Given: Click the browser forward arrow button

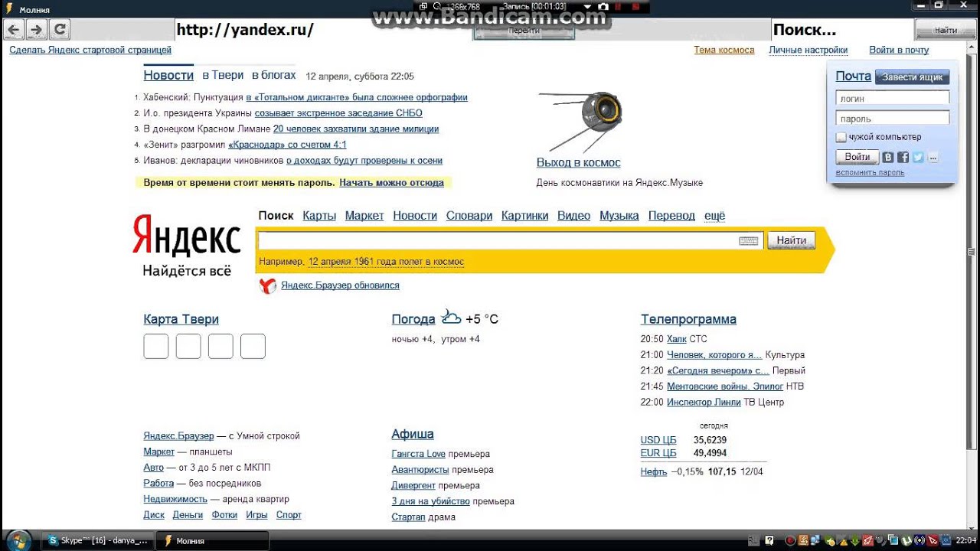Looking at the screenshot, I should click(x=36, y=30).
